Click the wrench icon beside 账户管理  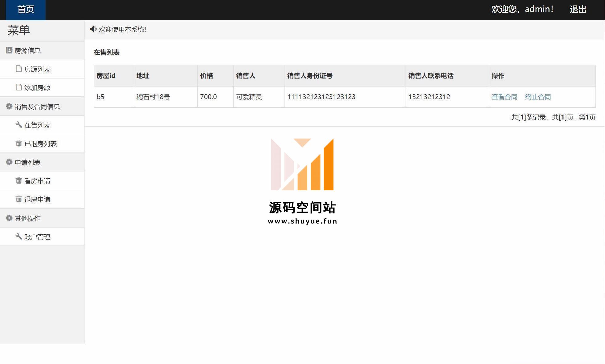pos(19,237)
